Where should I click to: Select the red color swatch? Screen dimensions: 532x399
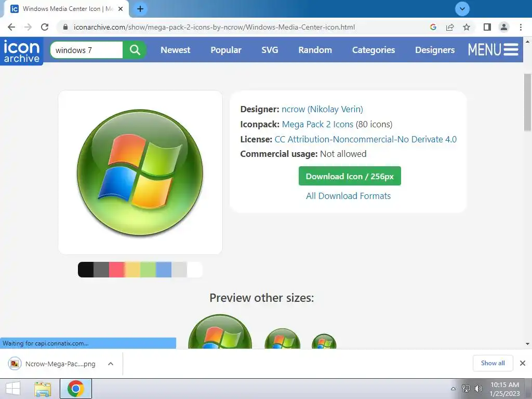point(117,270)
